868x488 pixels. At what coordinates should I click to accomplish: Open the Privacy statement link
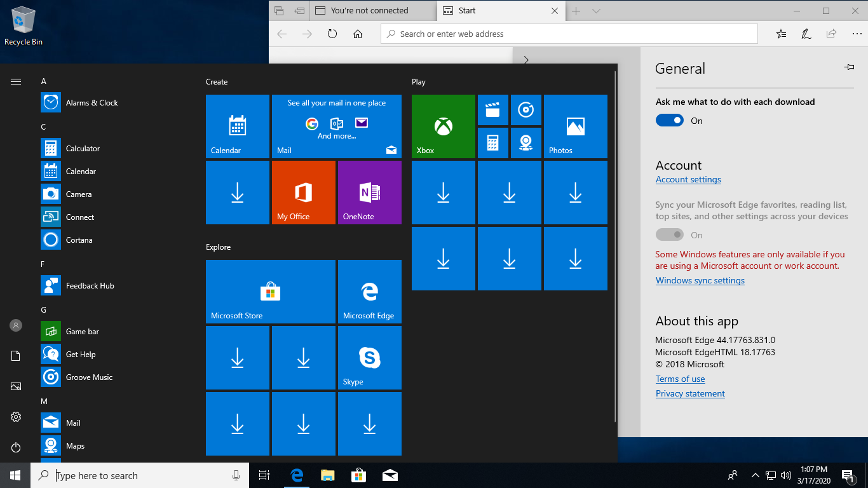690,394
